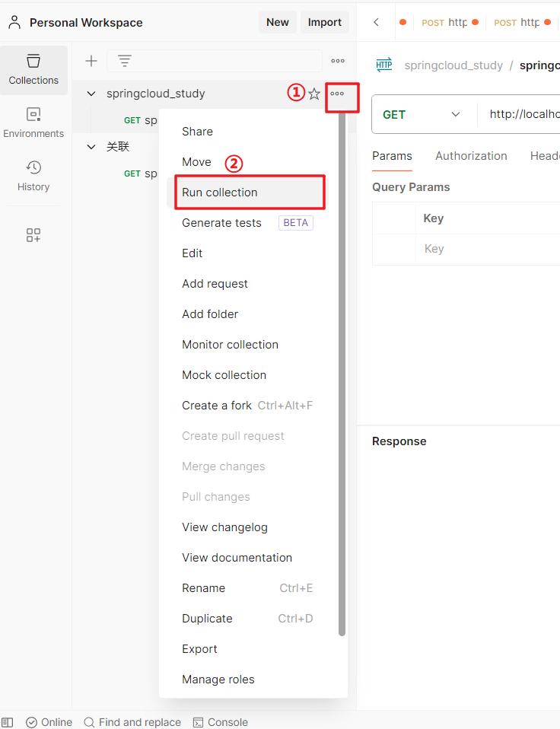Open Console from the status bar
The image size is (560, 729).
[x=221, y=722]
